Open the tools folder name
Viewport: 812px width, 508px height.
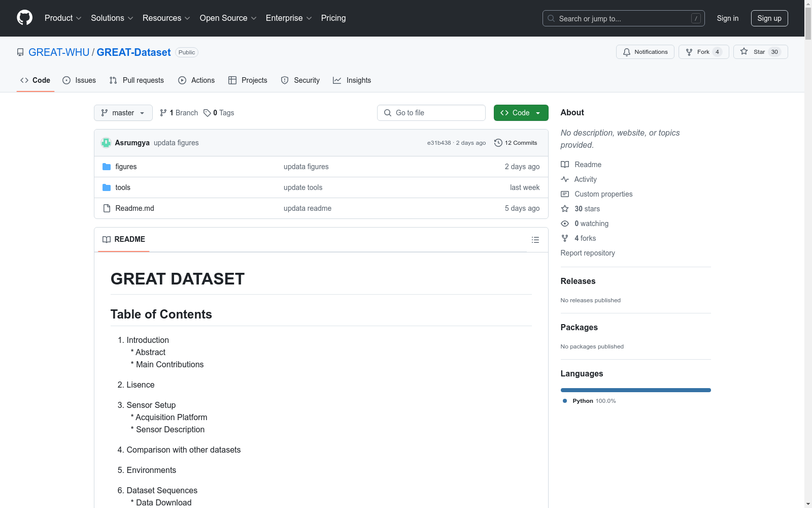[x=123, y=187]
